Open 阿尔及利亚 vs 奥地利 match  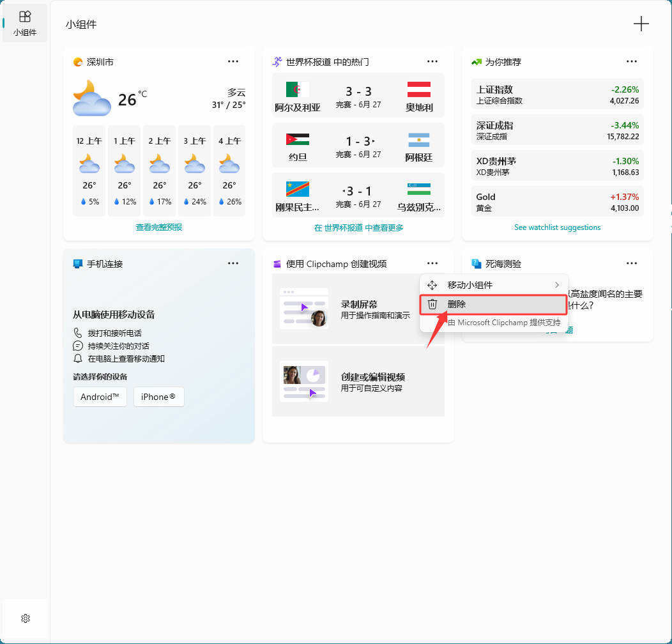click(358, 95)
